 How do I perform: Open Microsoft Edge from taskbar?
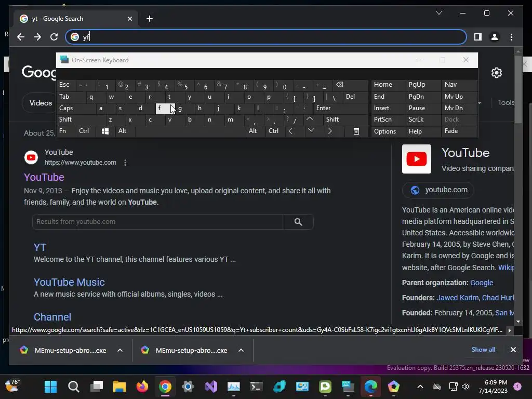370,387
